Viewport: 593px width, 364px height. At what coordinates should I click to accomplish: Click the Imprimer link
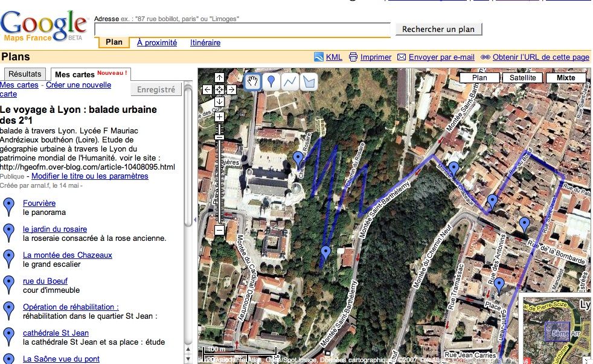click(x=376, y=57)
